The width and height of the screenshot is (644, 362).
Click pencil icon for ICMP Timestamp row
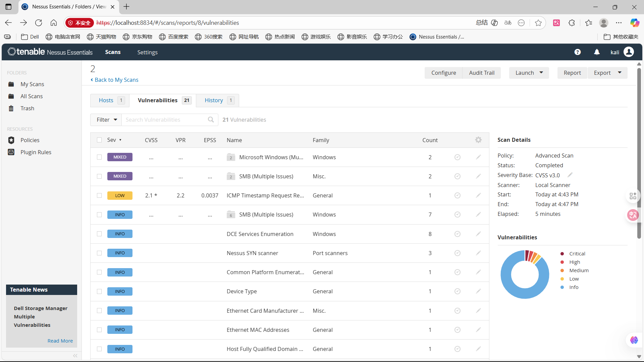[478, 195]
